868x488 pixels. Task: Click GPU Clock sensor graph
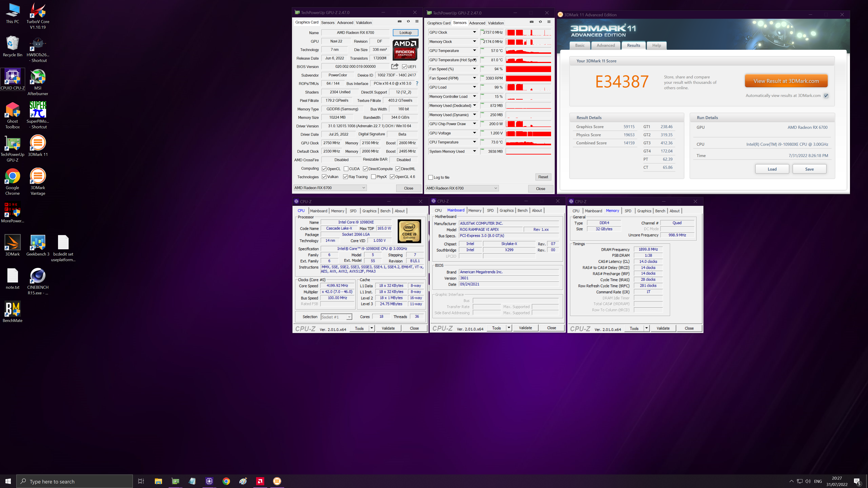pos(528,32)
